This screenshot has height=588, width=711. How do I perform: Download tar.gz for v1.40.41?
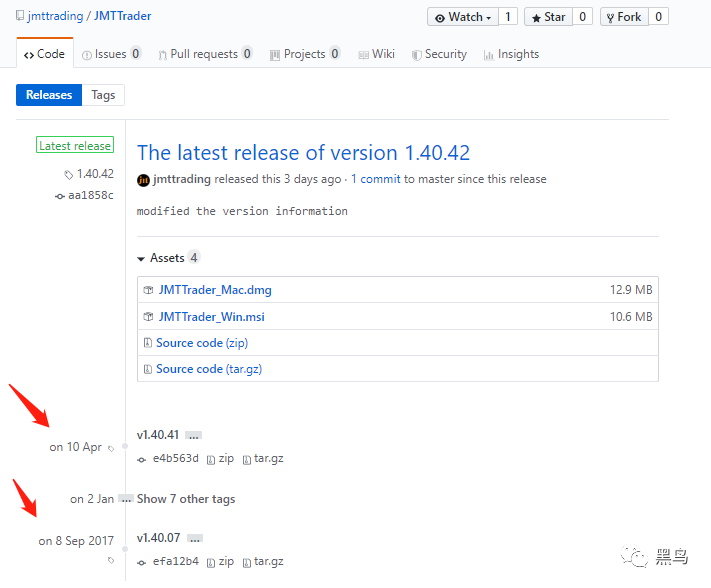(263, 459)
